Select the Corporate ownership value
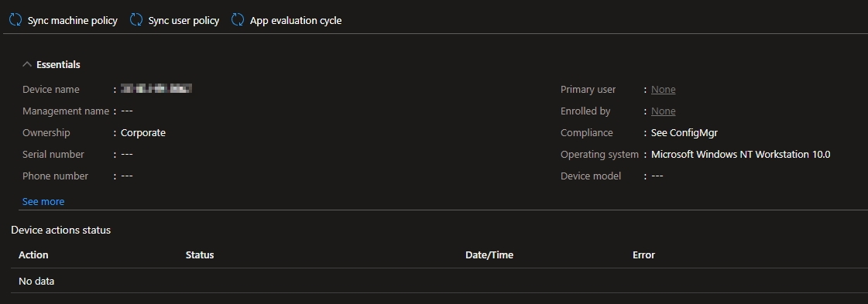 tap(142, 132)
